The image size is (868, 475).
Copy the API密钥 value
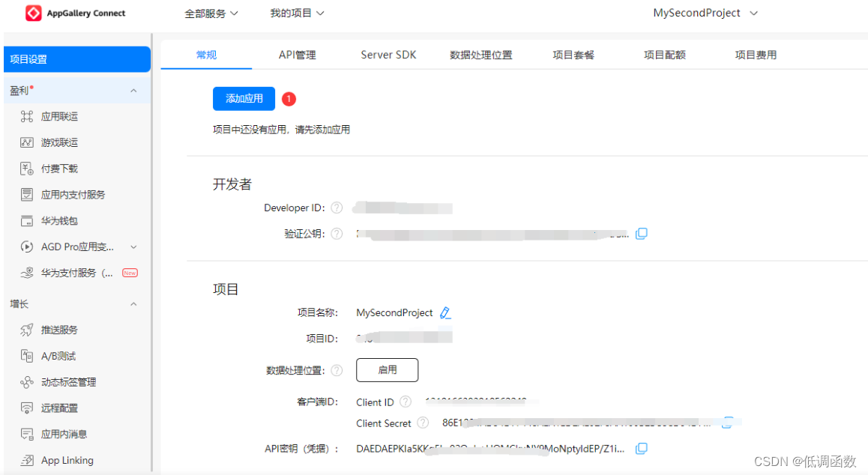[641, 449]
